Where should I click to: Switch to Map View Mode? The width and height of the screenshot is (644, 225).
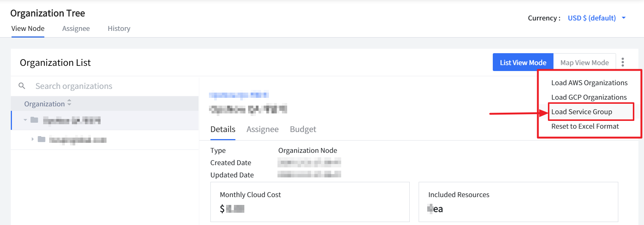(584, 62)
